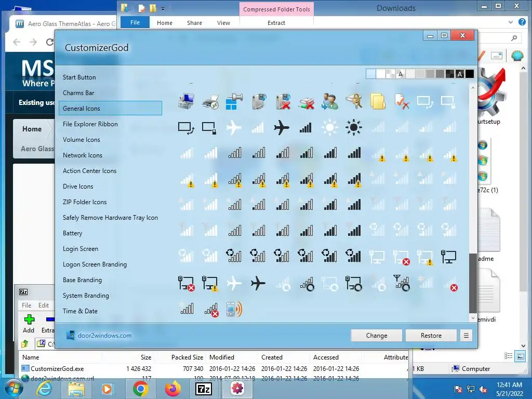Viewport: 532px width, 399px height.
Task: Switch to Explorer View tab
Action: click(223, 23)
